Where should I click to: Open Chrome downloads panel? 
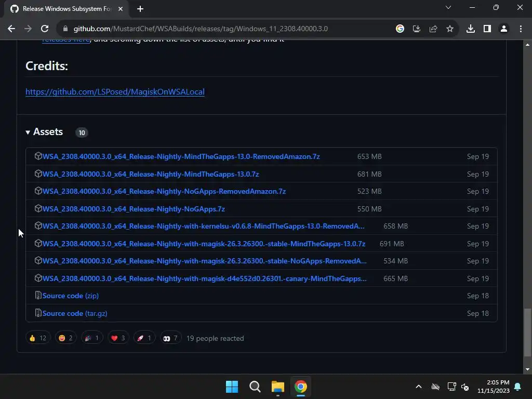point(471,29)
